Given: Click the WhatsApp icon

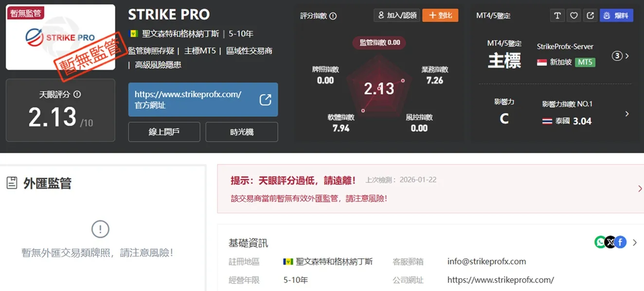Looking at the screenshot, I should 601,242.
